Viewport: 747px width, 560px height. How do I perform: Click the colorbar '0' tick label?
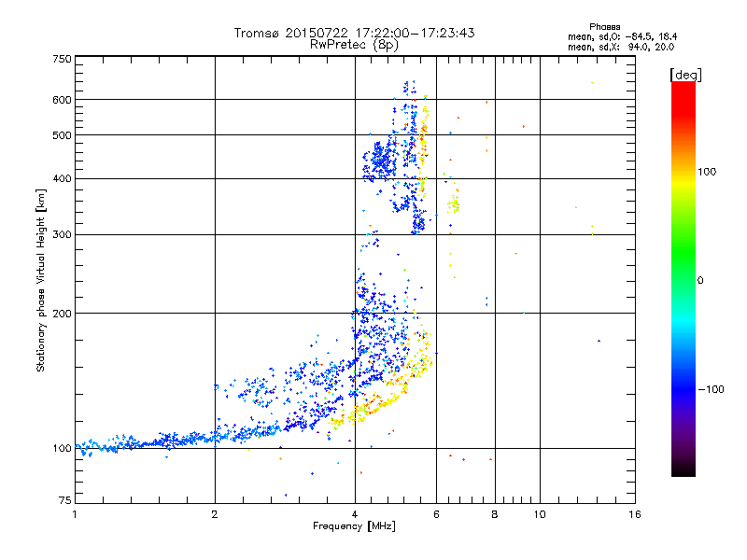click(x=700, y=280)
